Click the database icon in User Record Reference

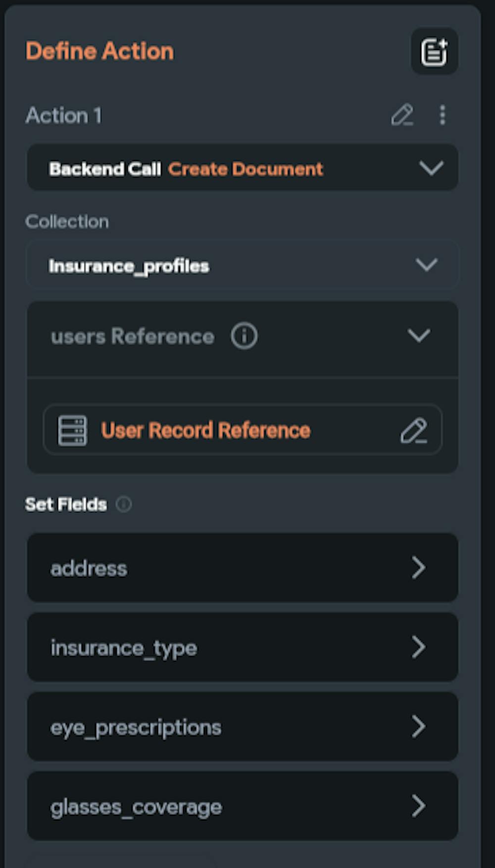(x=71, y=430)
